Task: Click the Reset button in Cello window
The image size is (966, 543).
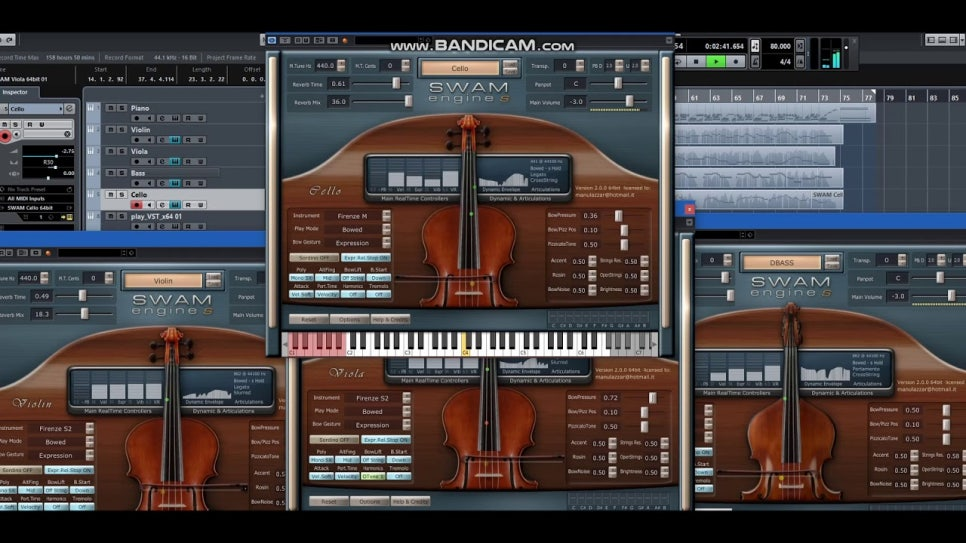Action: 309,319
